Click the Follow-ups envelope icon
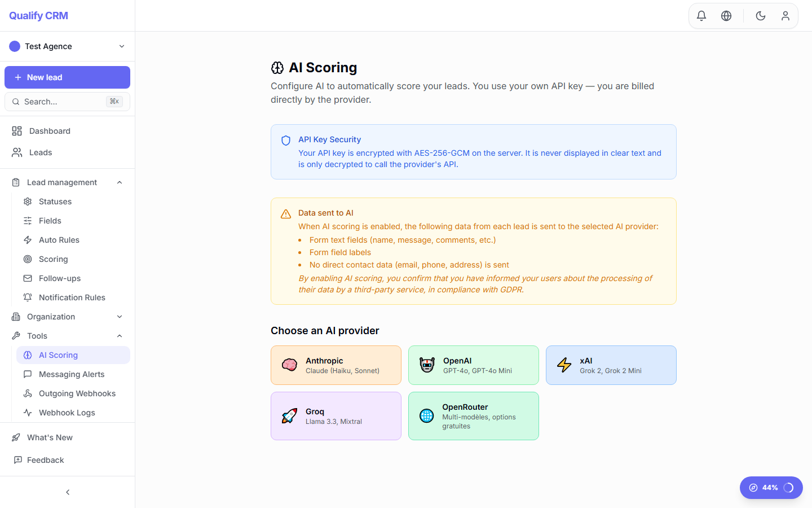 28,278
